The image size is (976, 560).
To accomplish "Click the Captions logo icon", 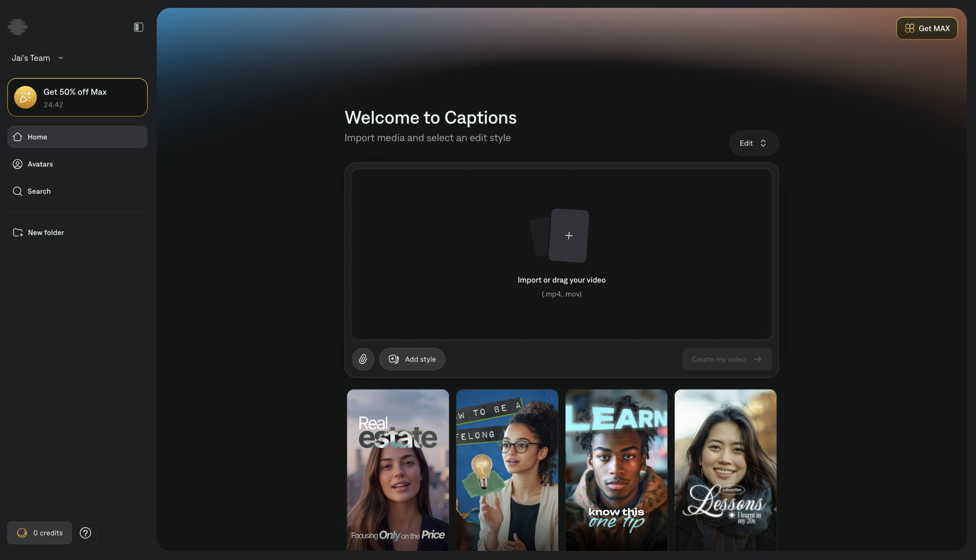I will point(17,27).
